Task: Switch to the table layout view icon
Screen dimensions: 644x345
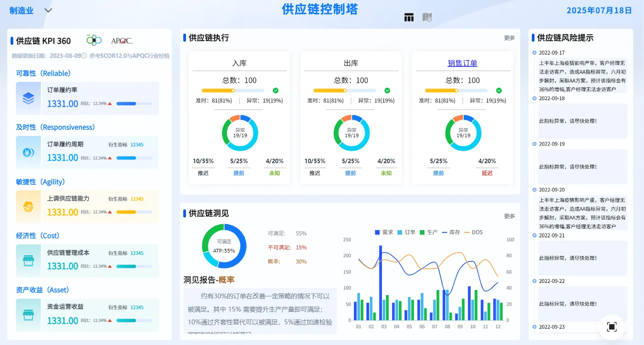Action: (x=409, y=17)
